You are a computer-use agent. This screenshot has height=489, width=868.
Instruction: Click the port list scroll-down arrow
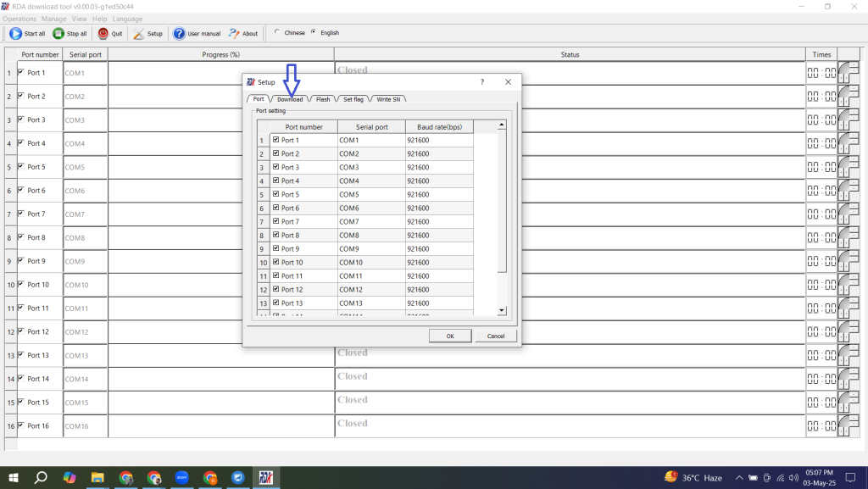click(x=502, y=310)
